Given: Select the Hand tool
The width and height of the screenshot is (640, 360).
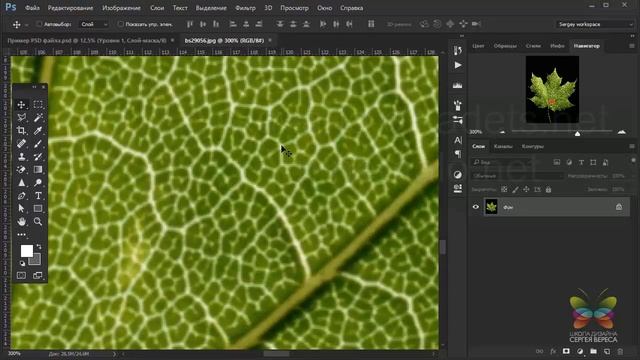Looking at the screenshot, I should pyautogui.click(x=21, y=222).
